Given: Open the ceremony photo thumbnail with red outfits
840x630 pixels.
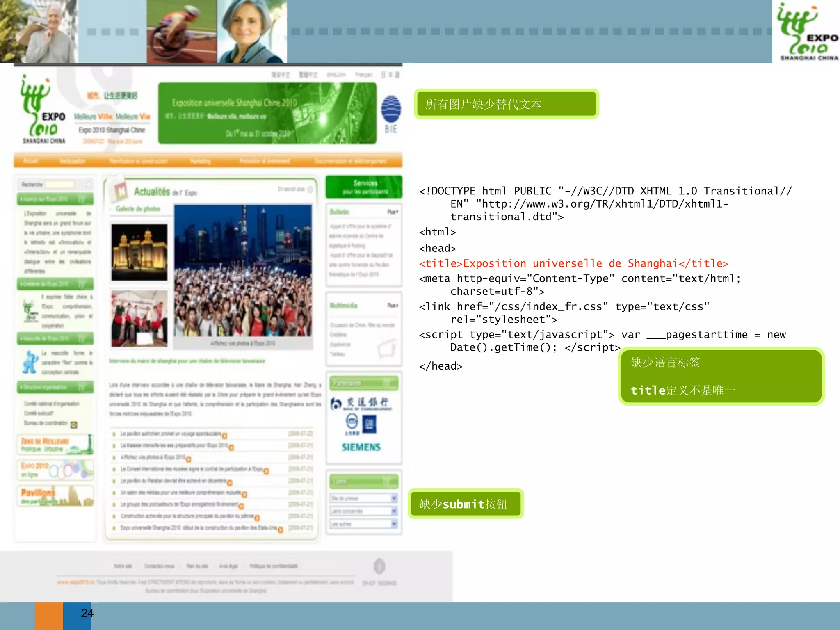Looking at the screenshot, I should 139,318.
